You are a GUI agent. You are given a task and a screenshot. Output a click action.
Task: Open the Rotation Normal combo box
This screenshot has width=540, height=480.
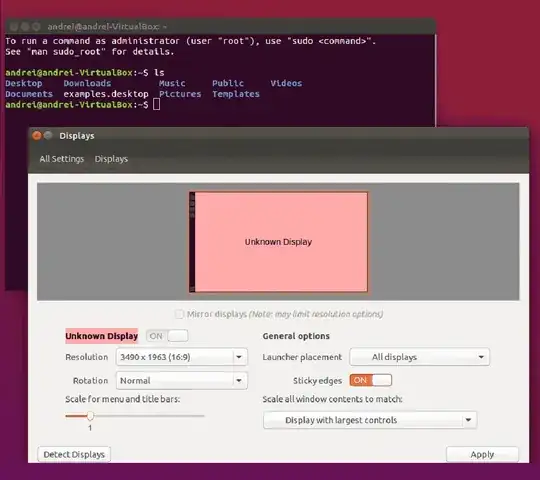[x=182, y=380]
